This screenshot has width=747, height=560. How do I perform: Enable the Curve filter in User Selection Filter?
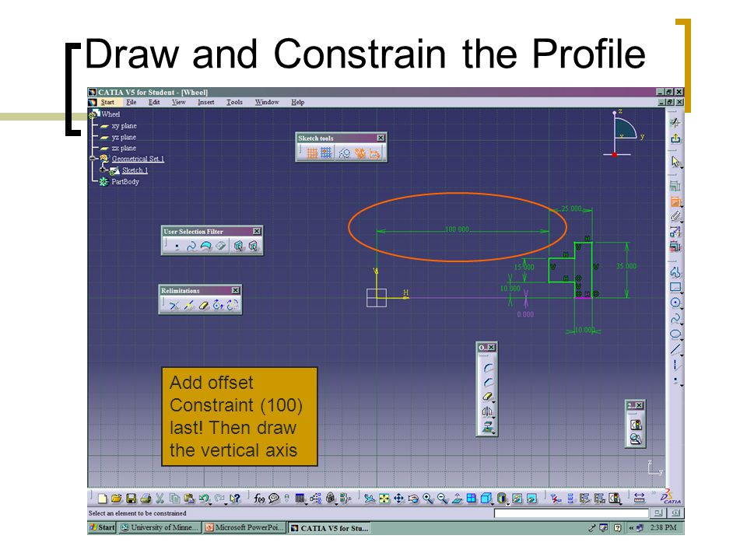(x=191, y=247)
